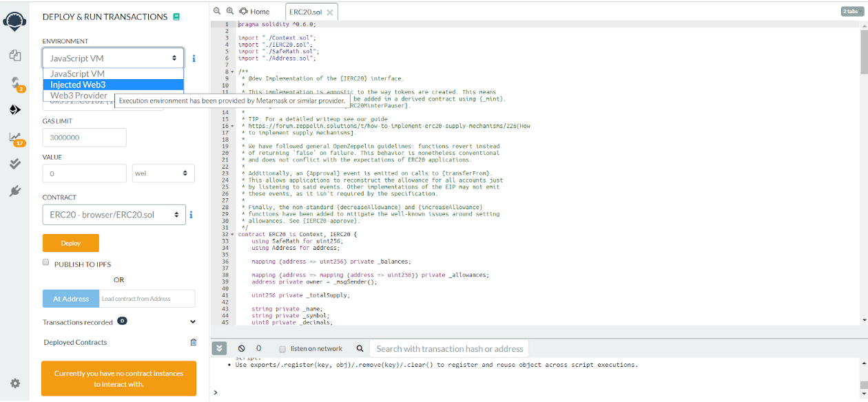
Task: Open the Analysis plugin with badge 17
Action: [14, 137]
